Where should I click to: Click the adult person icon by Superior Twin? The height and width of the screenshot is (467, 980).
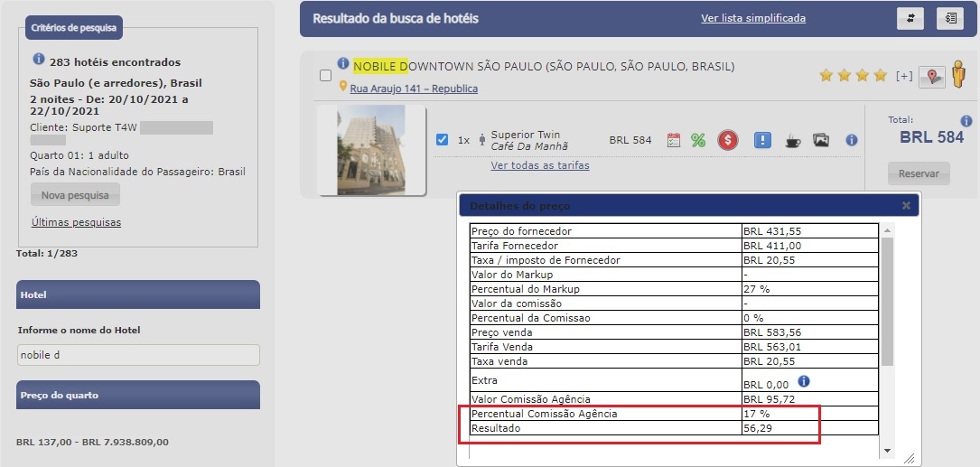click(x=482, y=140)
